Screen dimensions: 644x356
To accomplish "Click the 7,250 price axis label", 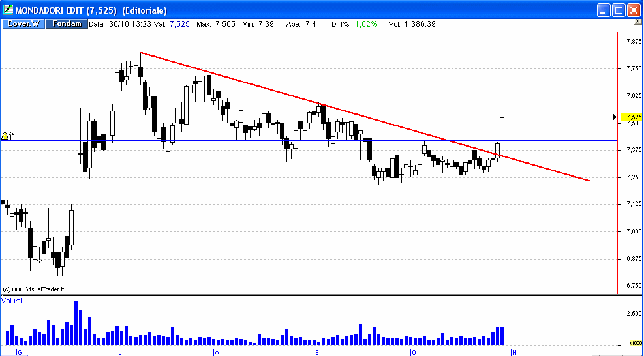I will coord(634,177).
